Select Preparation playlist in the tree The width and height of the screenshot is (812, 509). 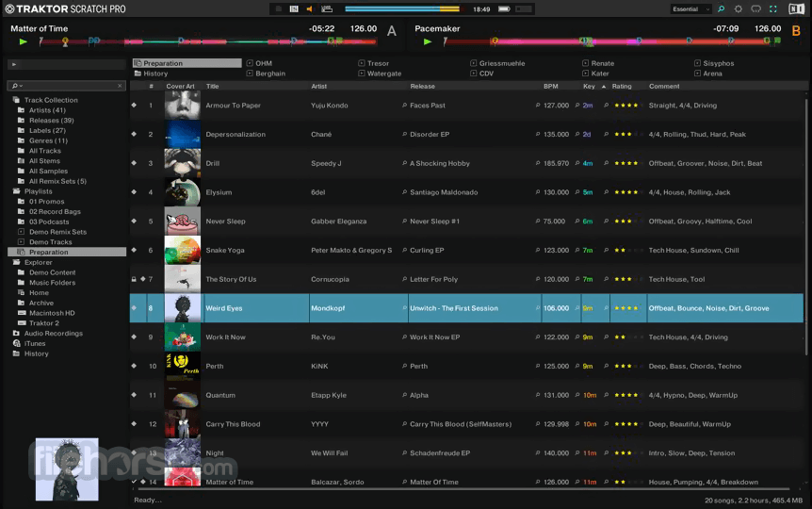point(67,252)
